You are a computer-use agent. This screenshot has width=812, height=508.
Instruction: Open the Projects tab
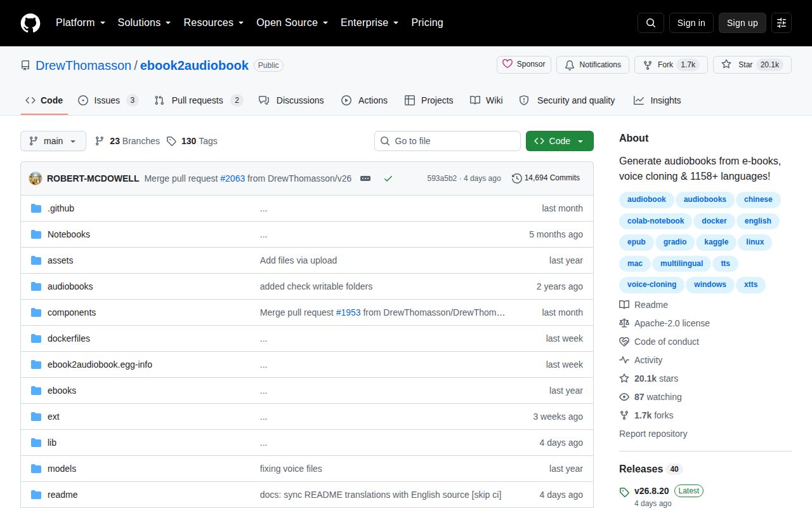tap(429, 100)
